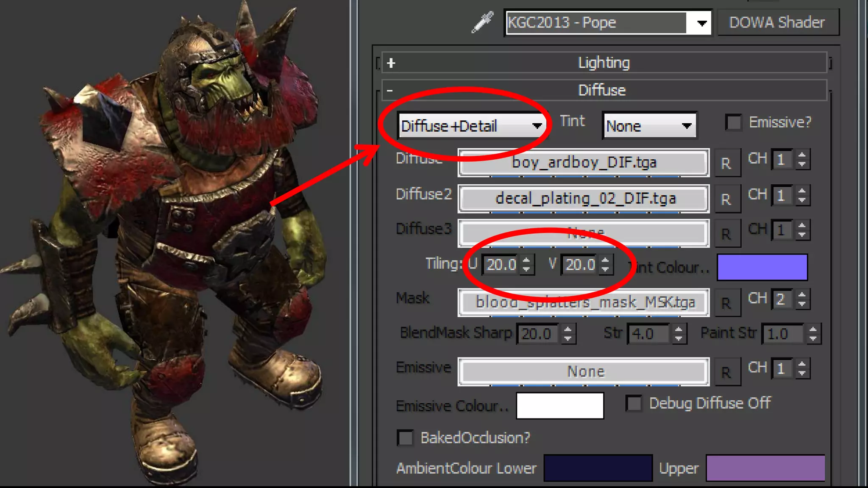868x488 pixels.
Task: Click the R button beside decal_plating_02_DIF.tga
Action: point(727,199)
